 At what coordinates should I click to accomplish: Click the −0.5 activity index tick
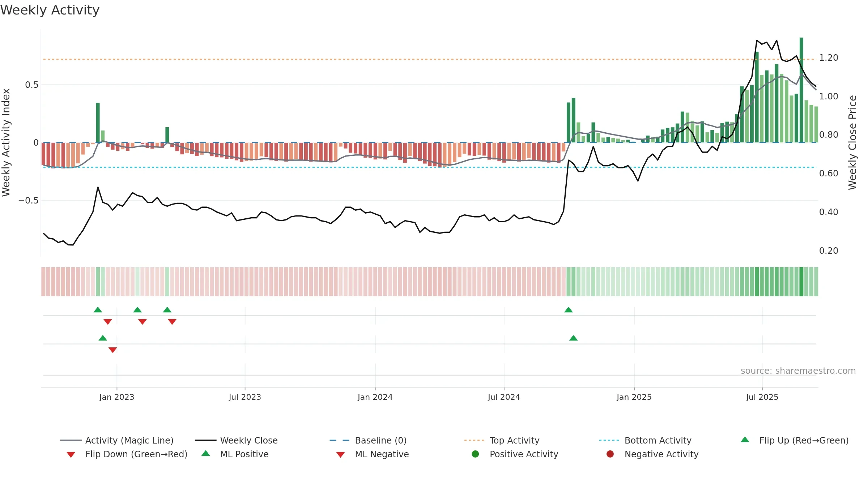pos(28,201)
